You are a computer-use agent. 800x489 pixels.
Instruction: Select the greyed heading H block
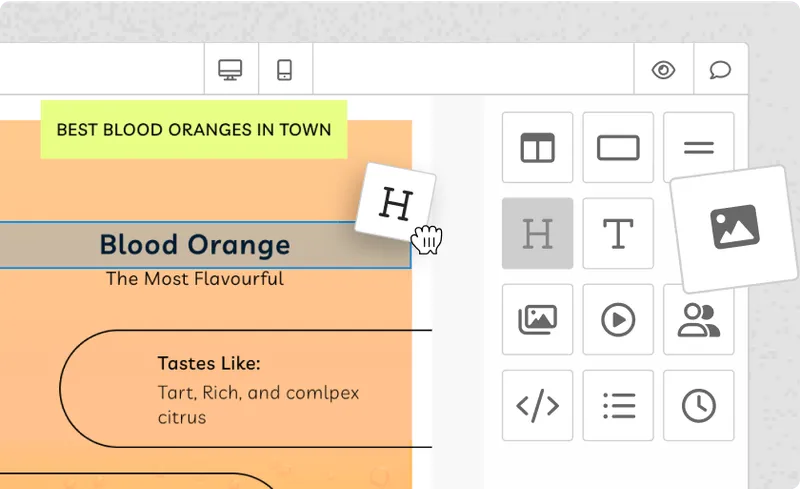click(x=537, y=233)
